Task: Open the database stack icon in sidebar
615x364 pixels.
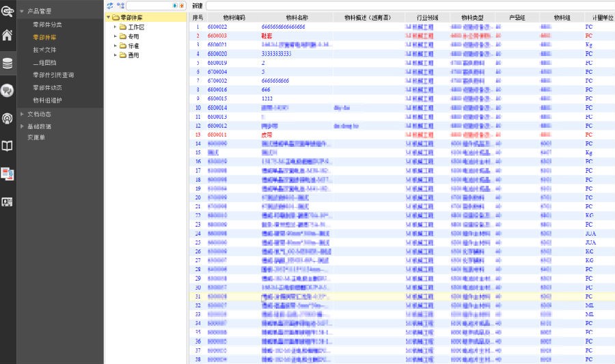Action: tap(8, 64)
